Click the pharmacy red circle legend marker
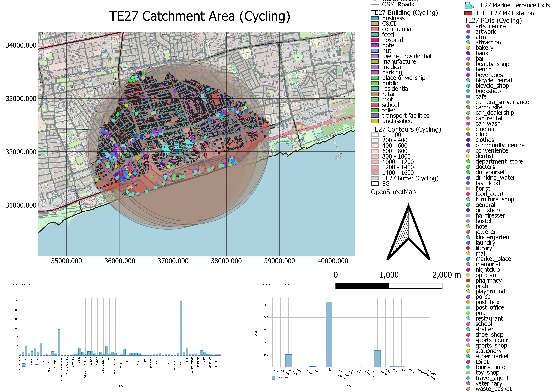Screen dimensions: 554x392 [468, 280]
